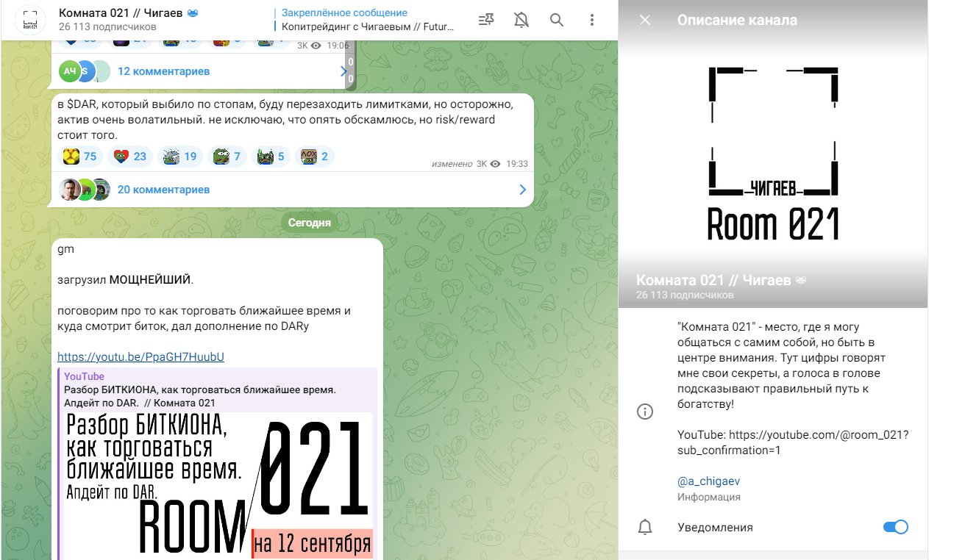
Task: Open the youtube.com/@room_021 channel link
Action: pos(793,442)
